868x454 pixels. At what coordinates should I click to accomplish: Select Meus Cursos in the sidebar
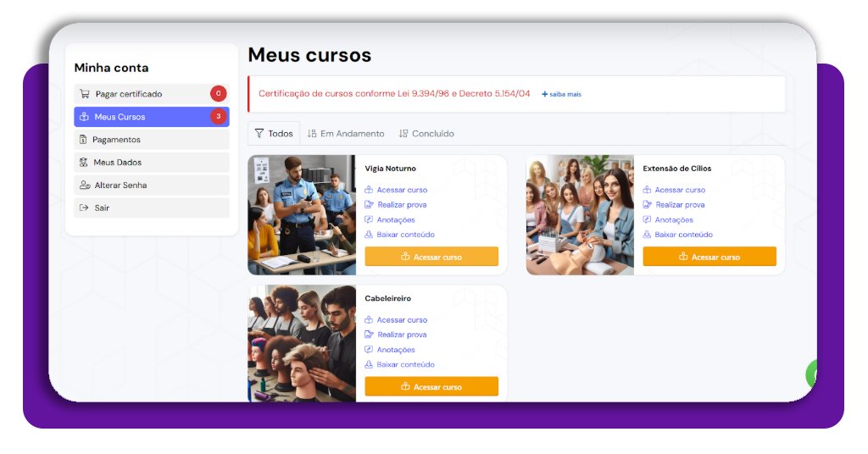pos(151,117)
